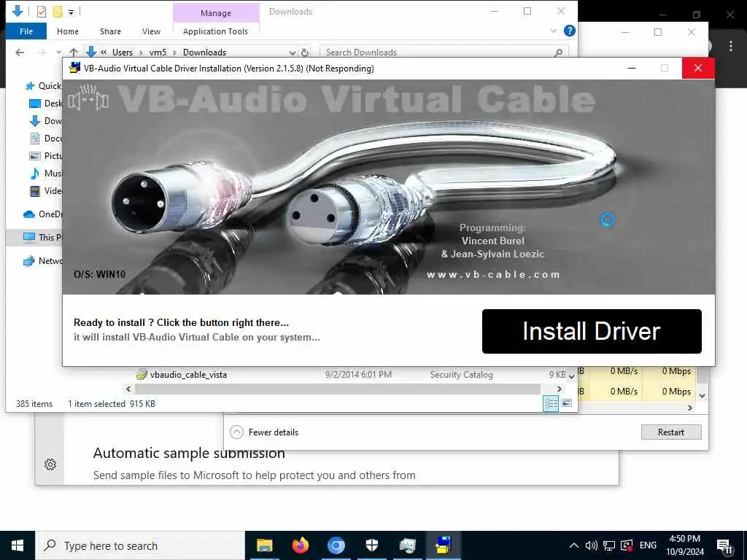Collapse Task Manager with Fewer details
This screenshot has height=560, width=747.
(x=264, y=432)
